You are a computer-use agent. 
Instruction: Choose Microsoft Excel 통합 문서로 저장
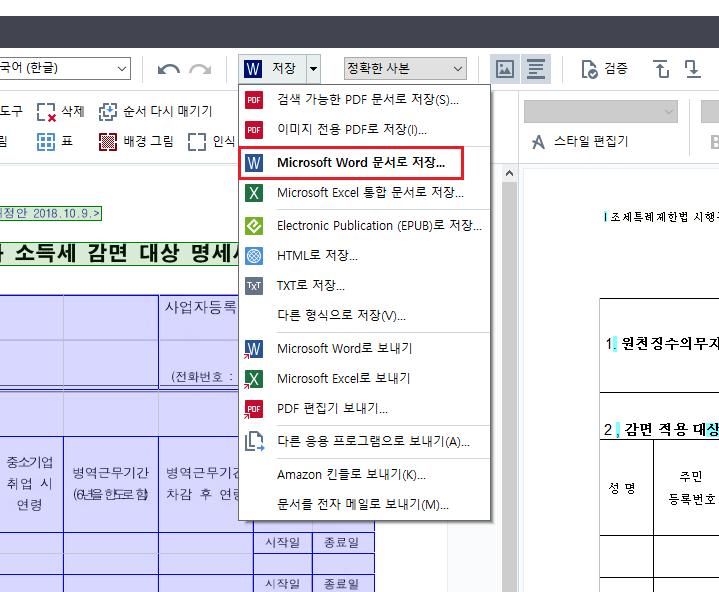tap(365, 193)
